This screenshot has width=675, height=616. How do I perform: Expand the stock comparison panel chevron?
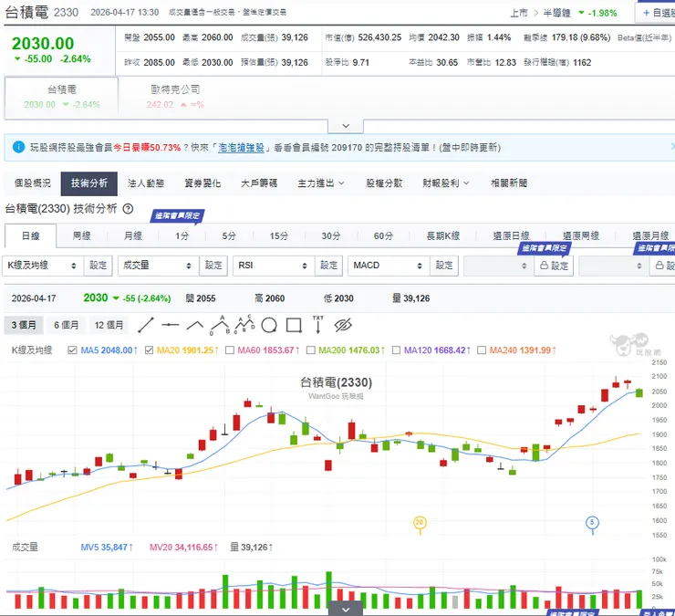(x=346, y=126)
